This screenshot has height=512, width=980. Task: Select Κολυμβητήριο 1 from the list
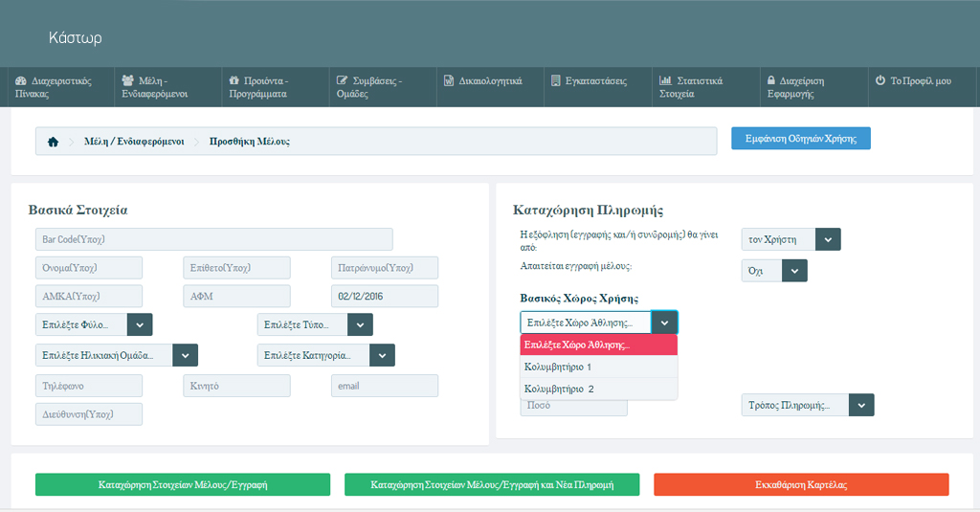pyautogui.click(x=598, y=367)
